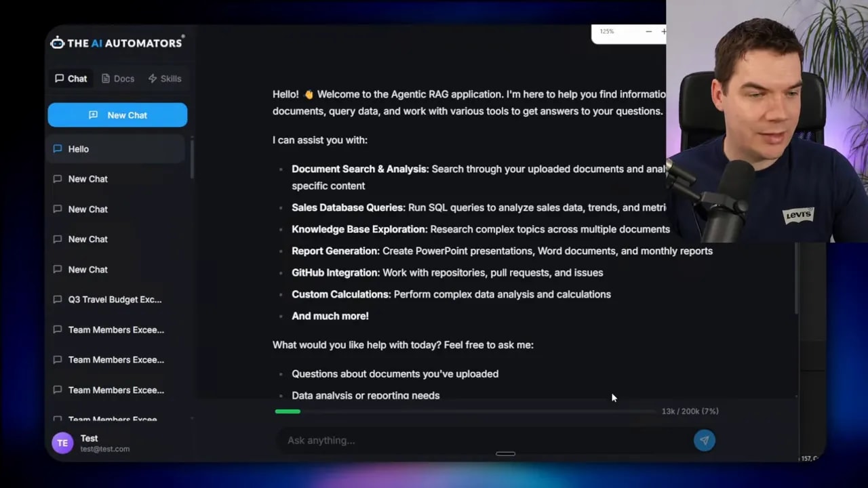Switch to the Docs tab
This screenshot has width=868, height=488.
pyautogui.click(x=117, y=78)
